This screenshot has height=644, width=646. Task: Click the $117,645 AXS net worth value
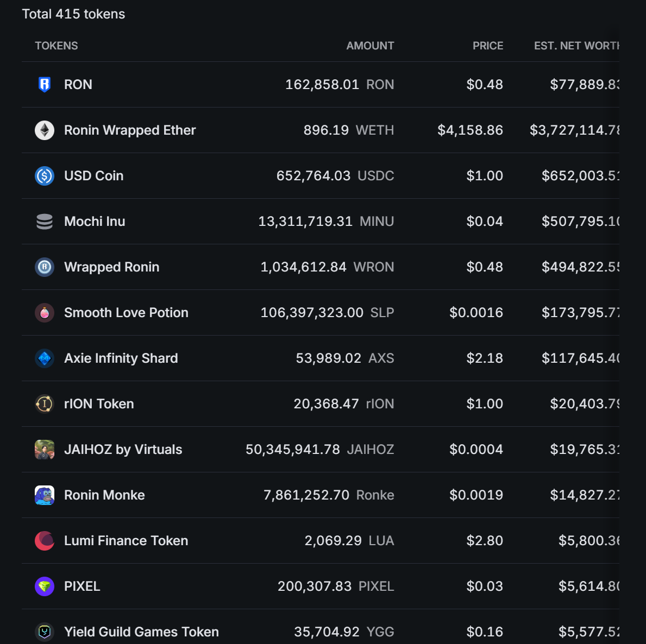(580, 358)
